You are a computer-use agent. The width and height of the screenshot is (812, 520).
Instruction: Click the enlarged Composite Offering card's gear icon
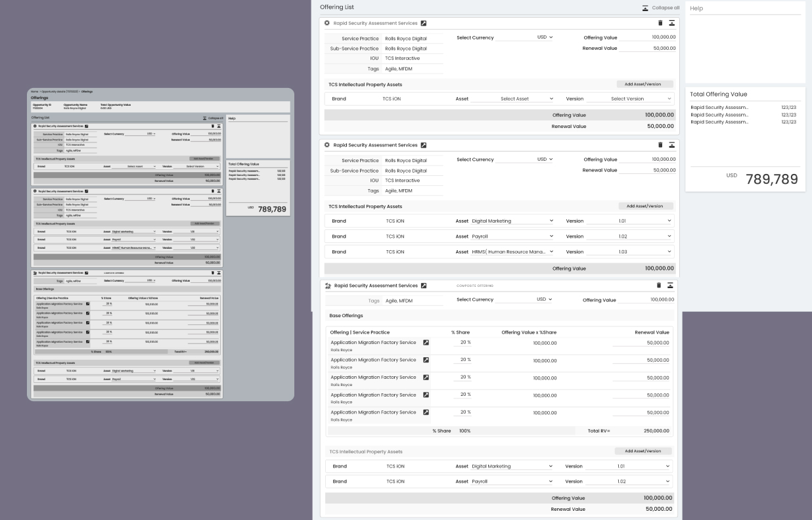coord(328,286)
